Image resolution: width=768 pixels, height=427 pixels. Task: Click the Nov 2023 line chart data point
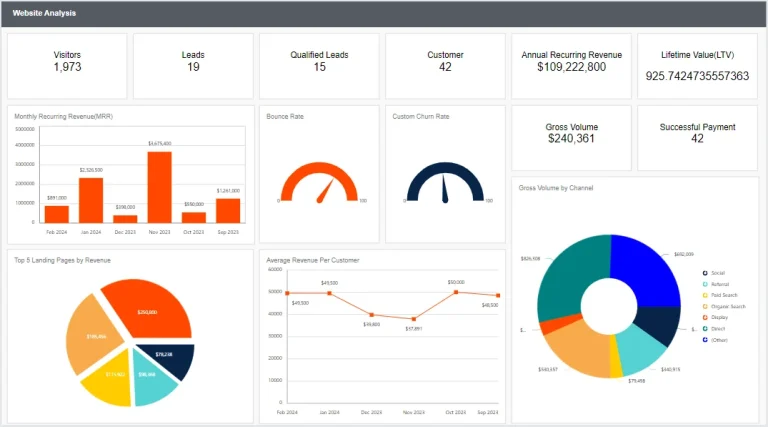[414, 319]
